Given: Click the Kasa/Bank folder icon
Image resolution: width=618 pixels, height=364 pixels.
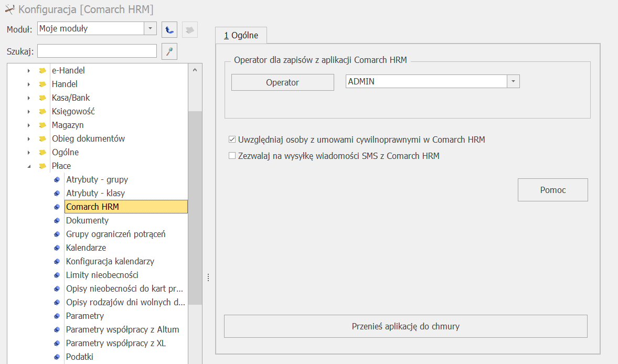Looking at the screenshot, I should click(42, 98).
